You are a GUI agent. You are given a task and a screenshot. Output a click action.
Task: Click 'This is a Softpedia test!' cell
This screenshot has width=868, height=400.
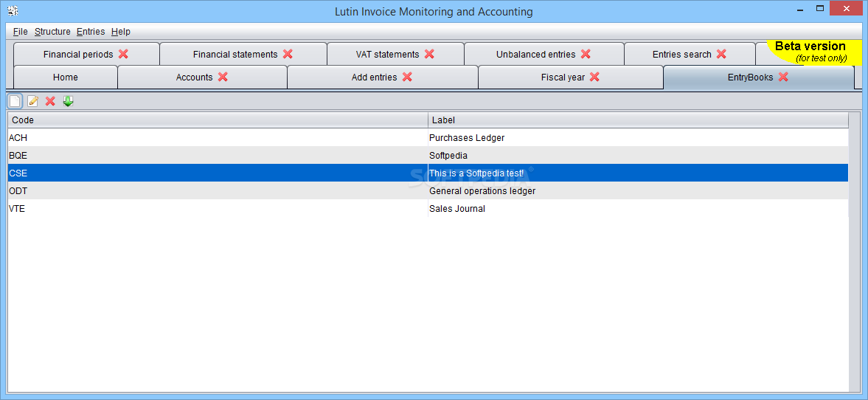[x=638, y=173]
